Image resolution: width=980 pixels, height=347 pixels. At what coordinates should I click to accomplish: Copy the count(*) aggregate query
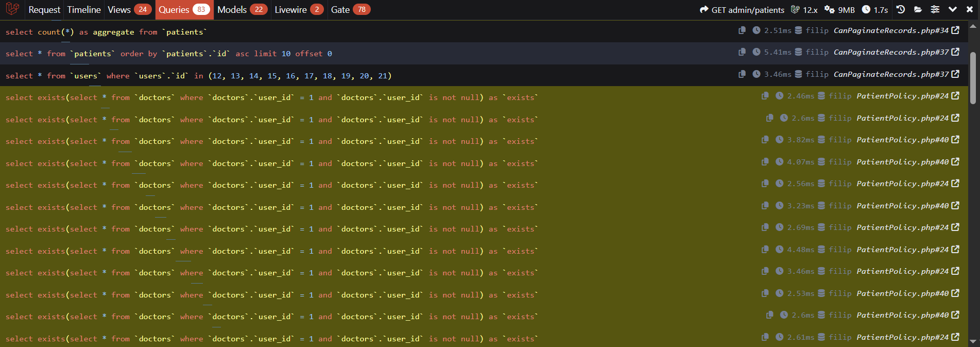click(x=742, y=30)
